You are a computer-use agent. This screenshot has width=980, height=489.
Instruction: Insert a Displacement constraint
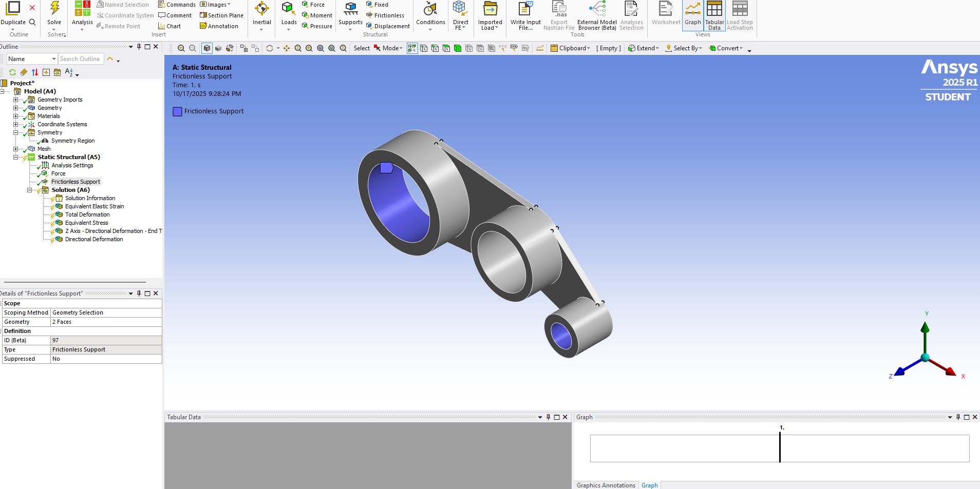[388, 26]
